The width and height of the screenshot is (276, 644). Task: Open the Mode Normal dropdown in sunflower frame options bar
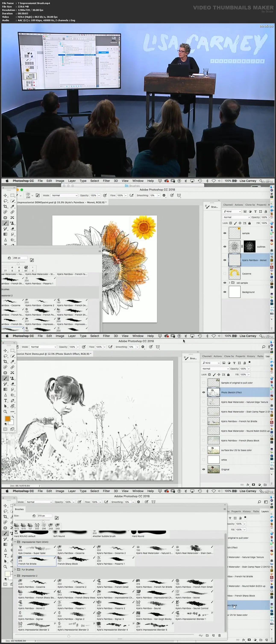click(64, 195)
